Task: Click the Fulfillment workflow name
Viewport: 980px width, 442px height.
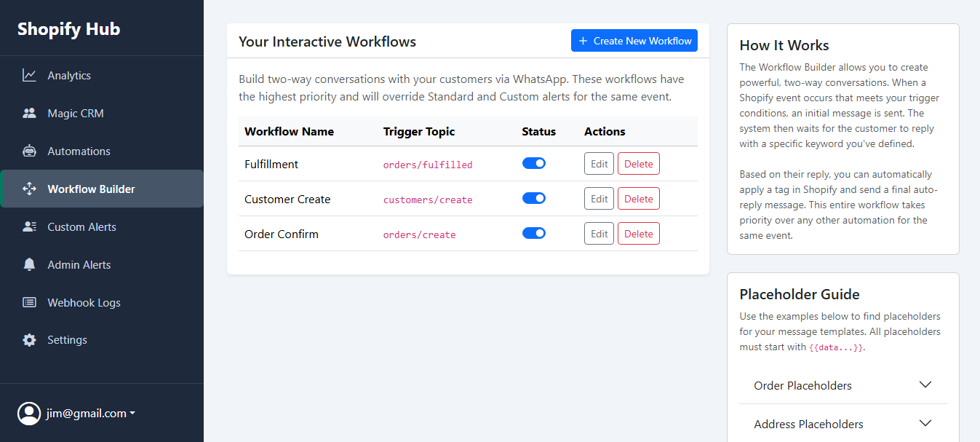Action: 271,164
